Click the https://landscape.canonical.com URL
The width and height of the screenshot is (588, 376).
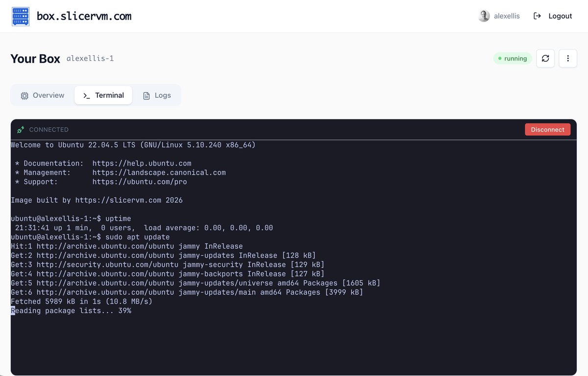[x=159, y=173]
